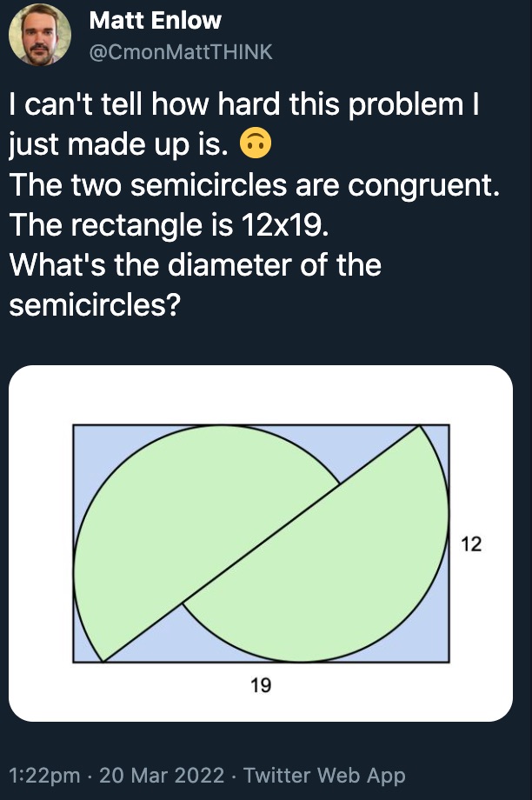Click the "19" label below the rectangle
Image resolution: width=532 pixels, height=800 pixels.
click(261, 686)
